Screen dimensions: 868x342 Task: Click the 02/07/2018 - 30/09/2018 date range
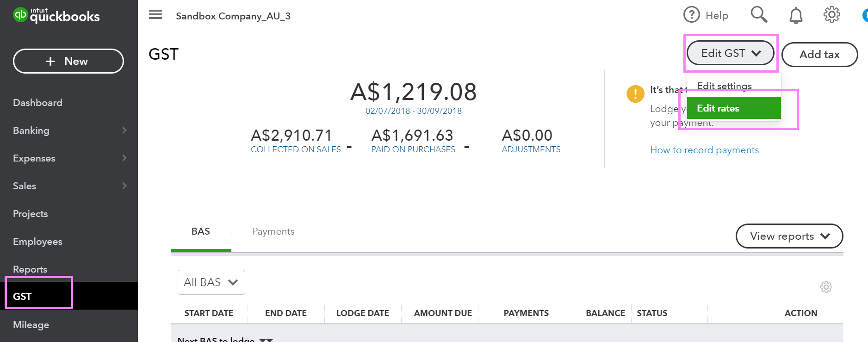[x=414, y=111]
